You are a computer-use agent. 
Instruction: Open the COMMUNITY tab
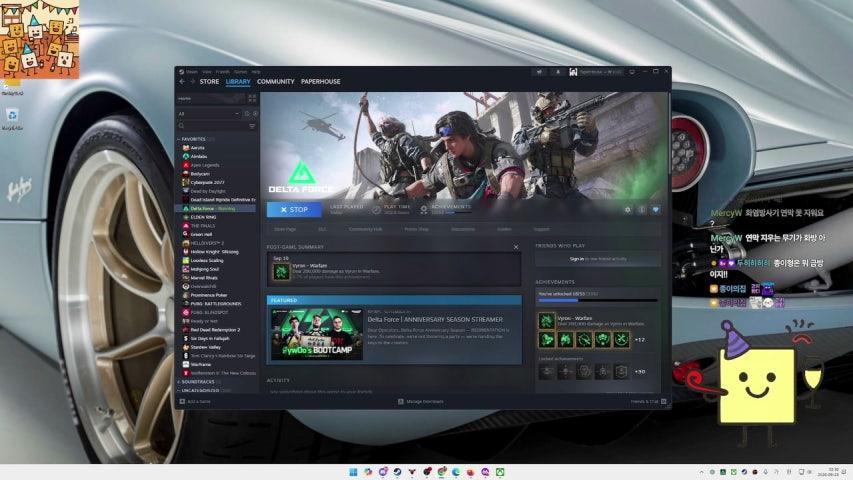tap(275, 82)
